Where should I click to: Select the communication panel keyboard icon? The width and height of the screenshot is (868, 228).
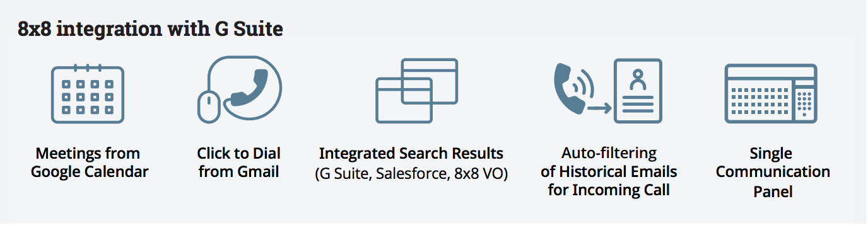(x=771, y=93)
